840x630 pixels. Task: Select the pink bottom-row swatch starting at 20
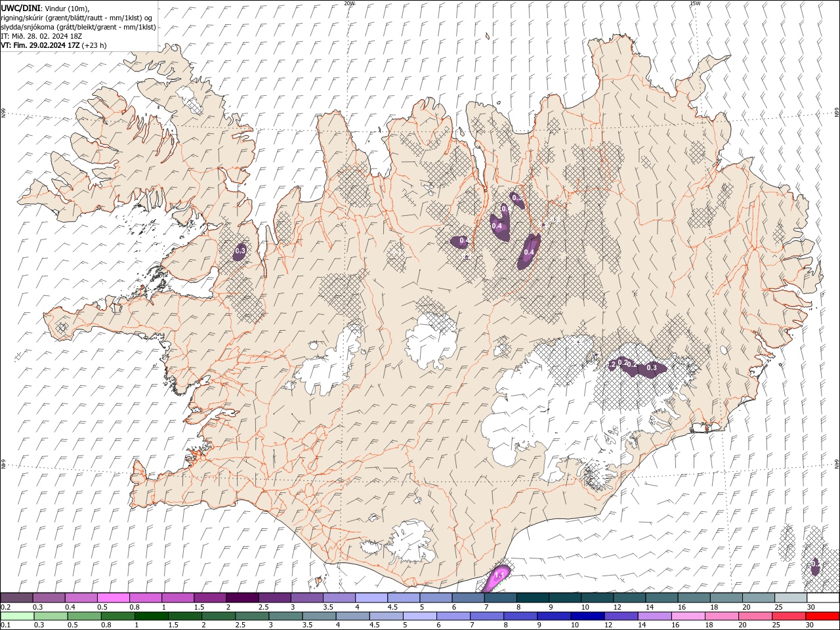tap(756, 616)
